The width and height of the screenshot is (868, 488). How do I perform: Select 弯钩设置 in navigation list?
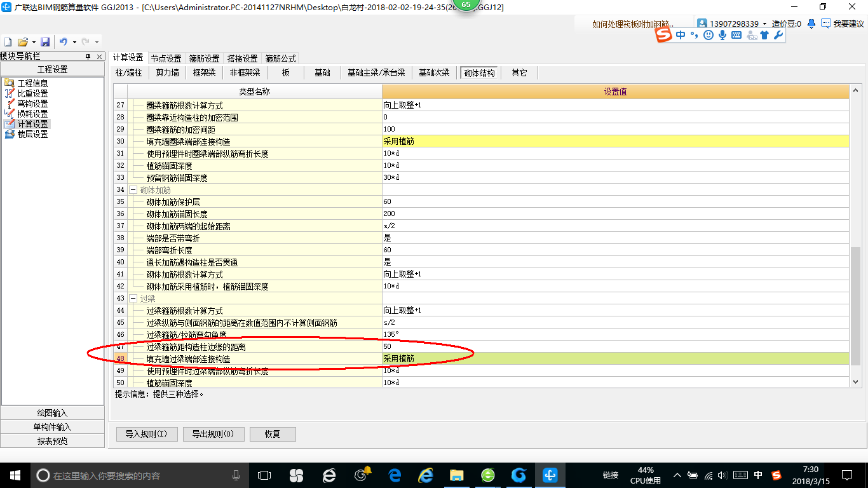(x=32, y=104)
